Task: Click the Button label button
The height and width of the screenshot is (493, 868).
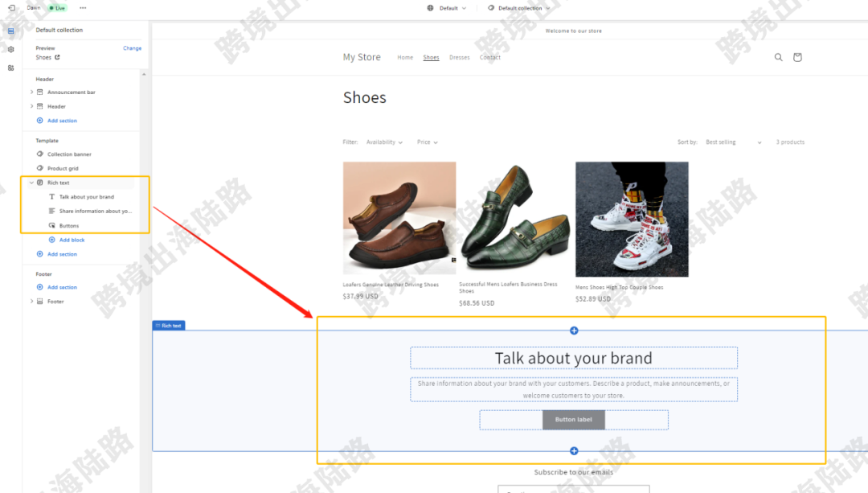Action: coord(574,420)
